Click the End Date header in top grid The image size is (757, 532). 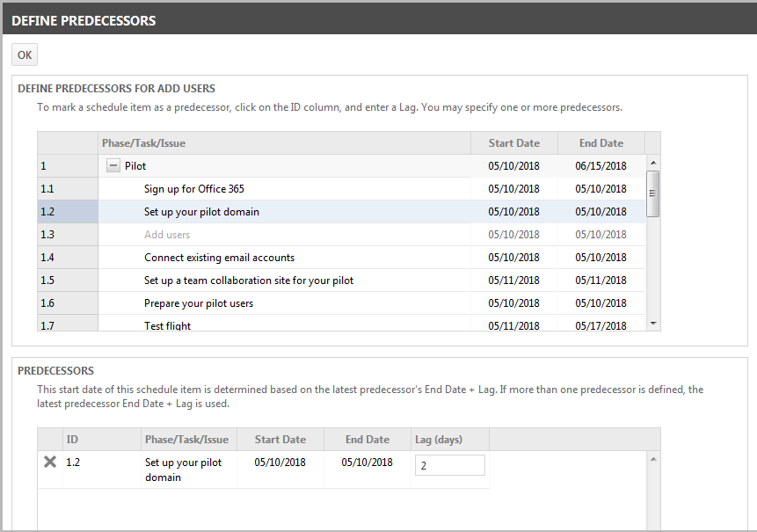click(601, 143)
